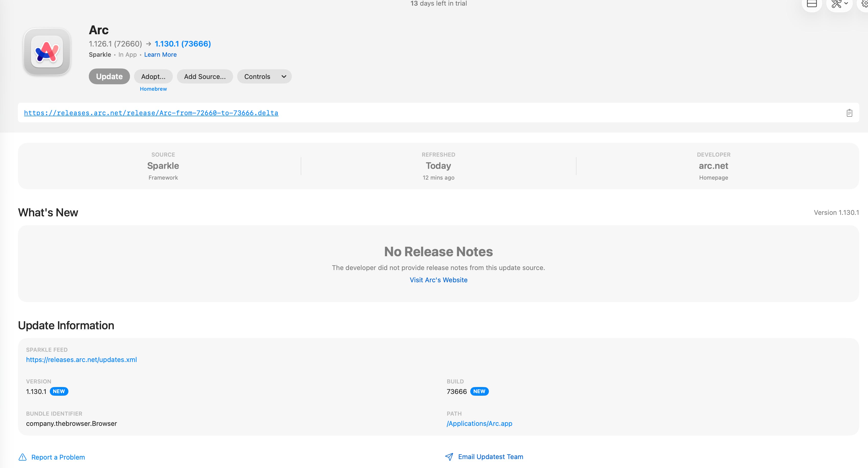Click new version 1.130.1 (73666) link
The image size is (868, 468).
[x=183, y=44]
